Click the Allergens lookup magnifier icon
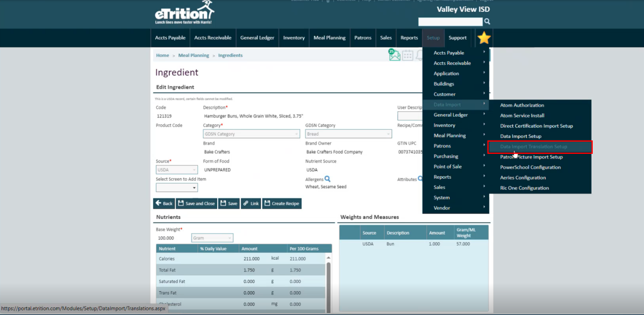The image size is (644, 315). (x=327, y=179)
